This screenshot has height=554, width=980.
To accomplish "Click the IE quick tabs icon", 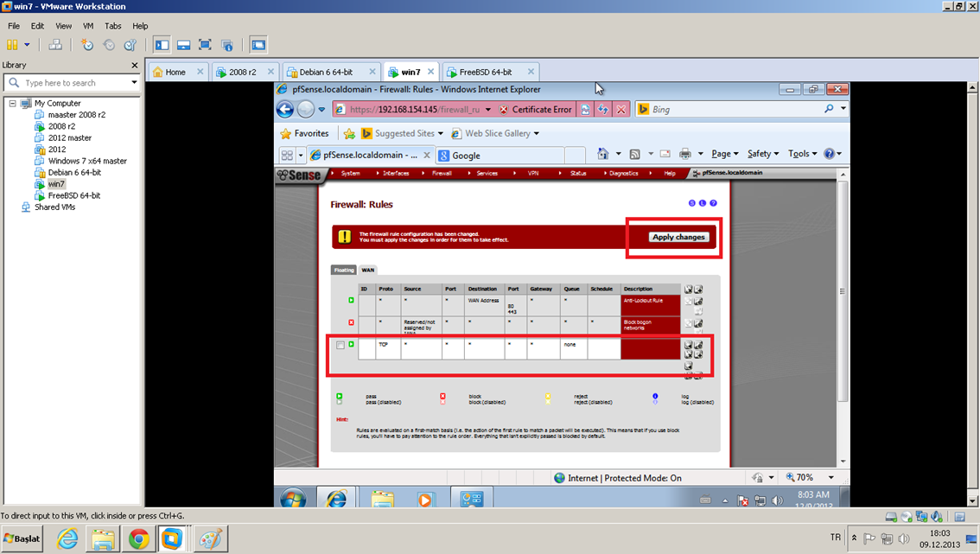I will [287, 155].
